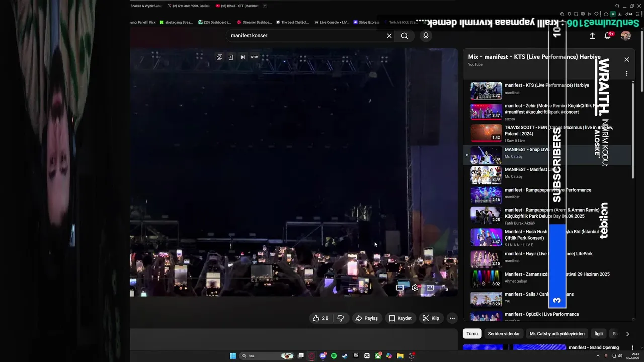Show more filter chips with right arrow

click(627, 334)
